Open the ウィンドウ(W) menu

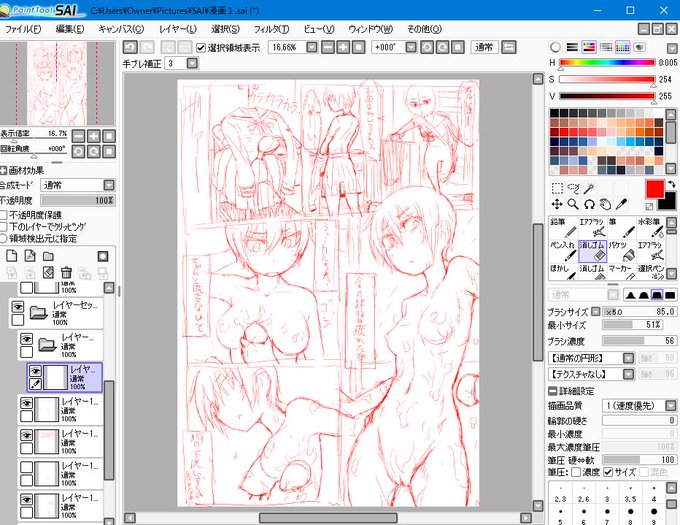click(x=371, y=29)
